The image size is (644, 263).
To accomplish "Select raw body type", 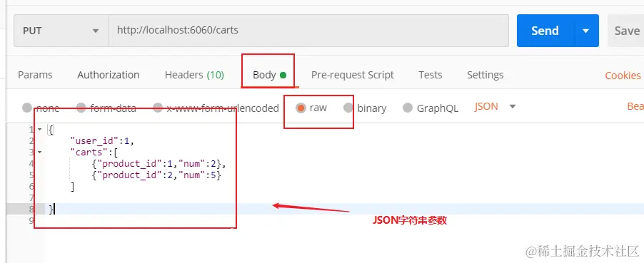I will [301, 108].
